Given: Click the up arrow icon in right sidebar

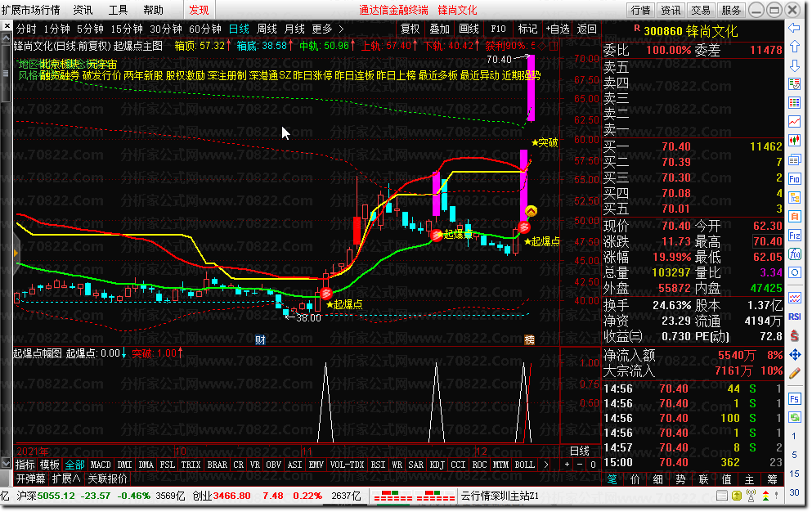Looking at the screenshot, I should [794, 47].
